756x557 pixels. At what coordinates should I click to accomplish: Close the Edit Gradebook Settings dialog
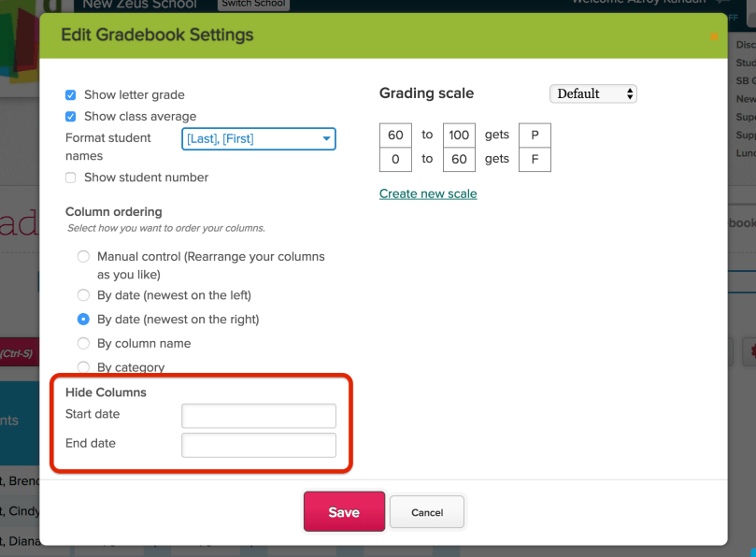pos(714,36)
